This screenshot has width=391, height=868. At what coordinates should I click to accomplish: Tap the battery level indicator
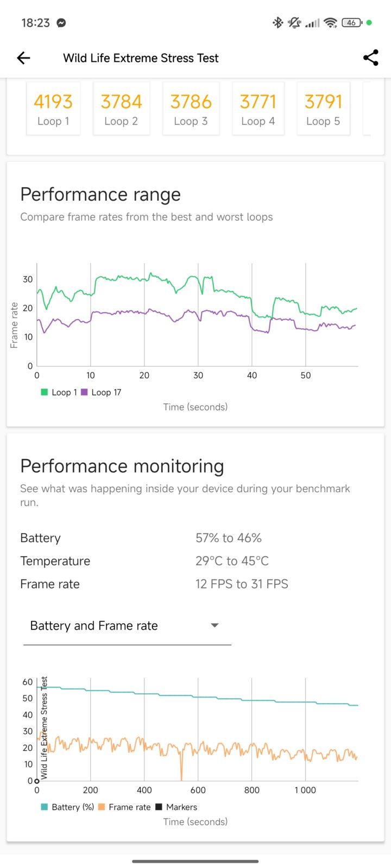click(x=352, y=23)
